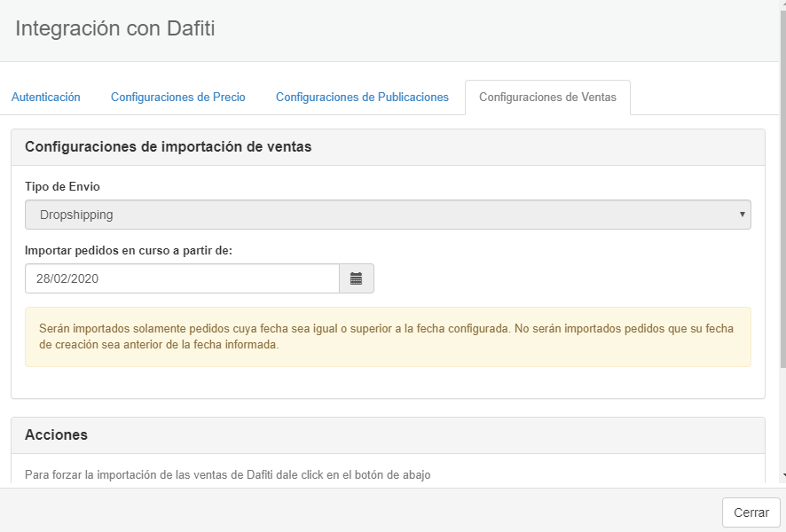Go to Configuraciones de Publicaciones tab
This screenshot has width=786, height=532.
point(362,98)
